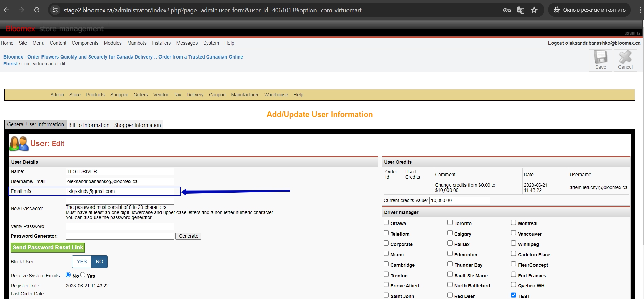644x299 pixels.
Task: Check the Teleflora checkbox
Action: point(386,233)
